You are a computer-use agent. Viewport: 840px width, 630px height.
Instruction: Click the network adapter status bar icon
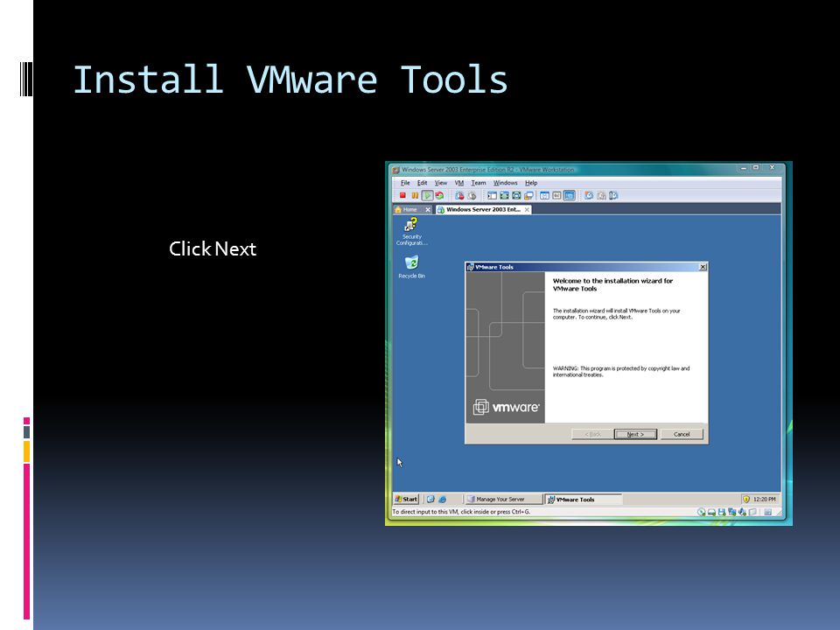731,512
